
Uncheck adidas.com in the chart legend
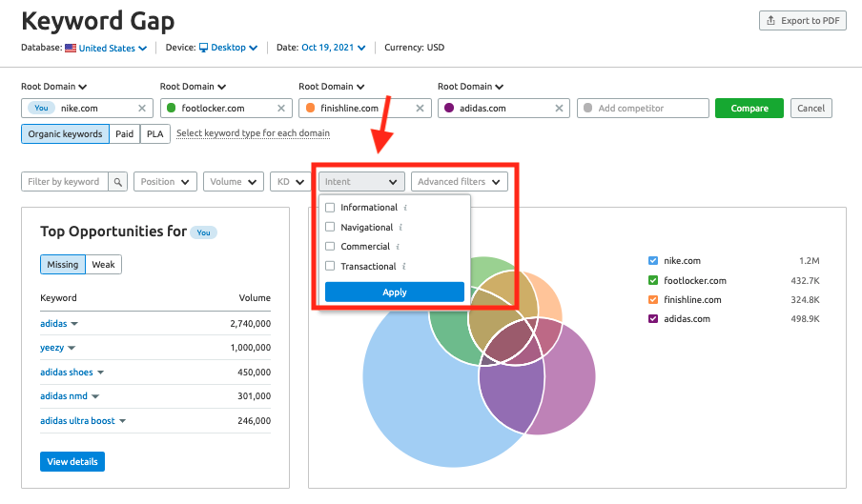[x=653, y=319]
